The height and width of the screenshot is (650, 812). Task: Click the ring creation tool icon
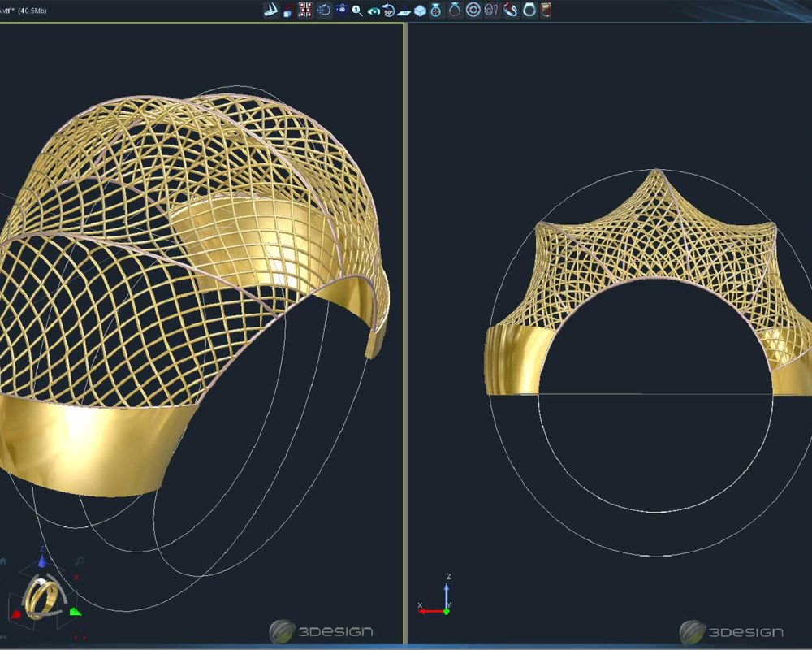[x=455, y=11]
